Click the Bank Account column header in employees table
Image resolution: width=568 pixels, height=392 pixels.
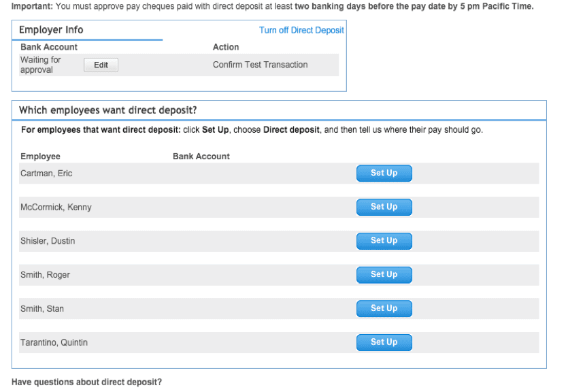pos(201,156)
